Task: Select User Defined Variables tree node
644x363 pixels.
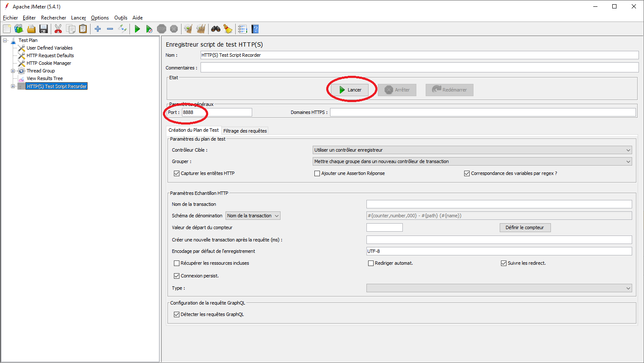Action: 50,48
